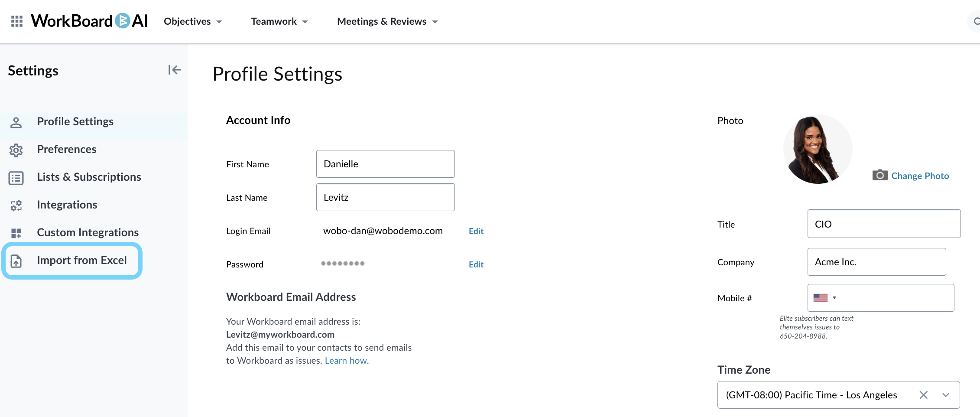Viewport: 980px width, 417px height.
Task: Open Lists & Subscriptions settings
Action: (x=89, y=177)
